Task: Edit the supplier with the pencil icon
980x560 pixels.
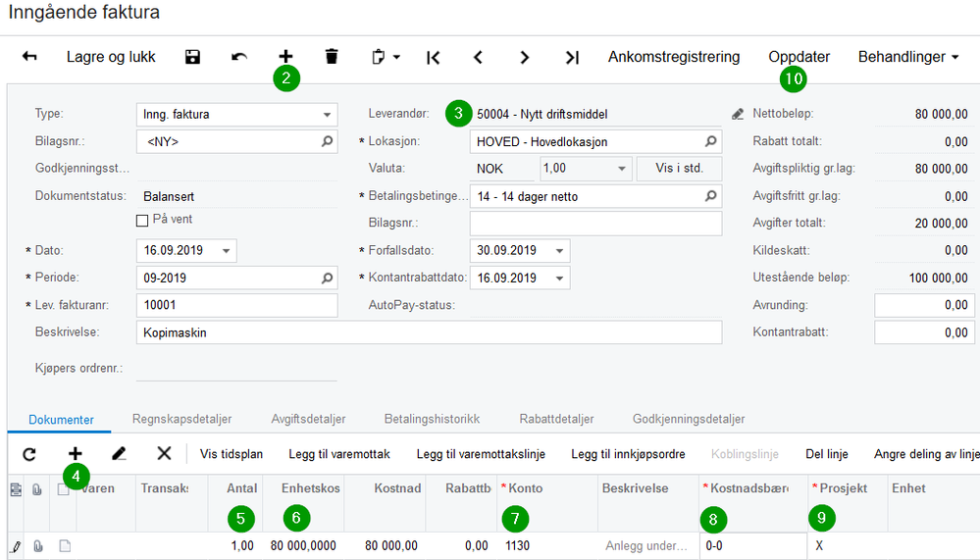Action: pos(738,115)
